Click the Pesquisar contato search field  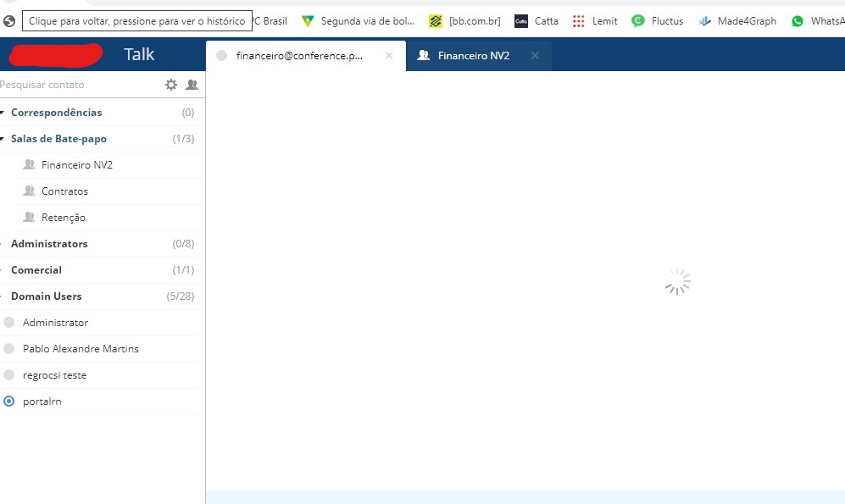[81, 85]
